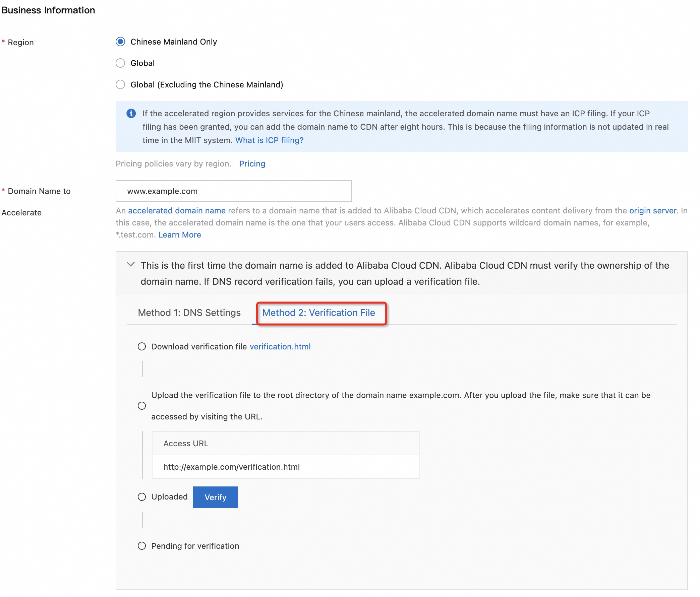Screen dimensions: 700x597
Task: Choose Global (Excluding the Chinese Mainland)
Action: 120,84
